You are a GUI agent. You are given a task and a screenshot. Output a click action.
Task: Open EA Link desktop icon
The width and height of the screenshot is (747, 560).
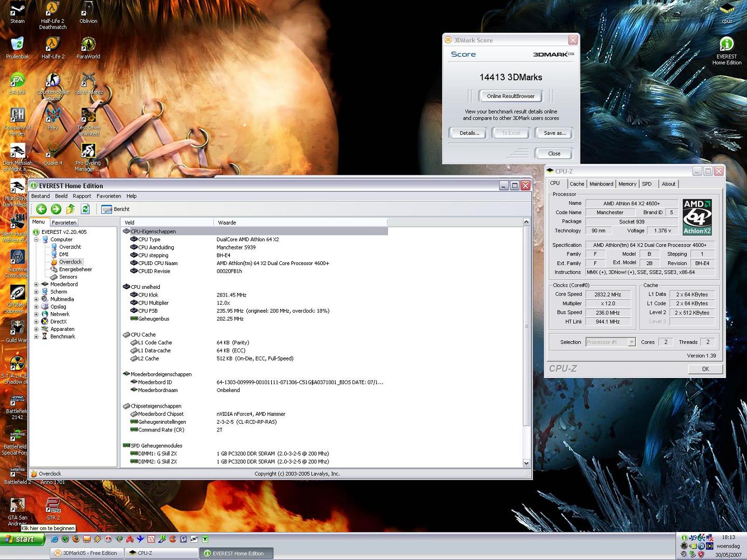18,84
